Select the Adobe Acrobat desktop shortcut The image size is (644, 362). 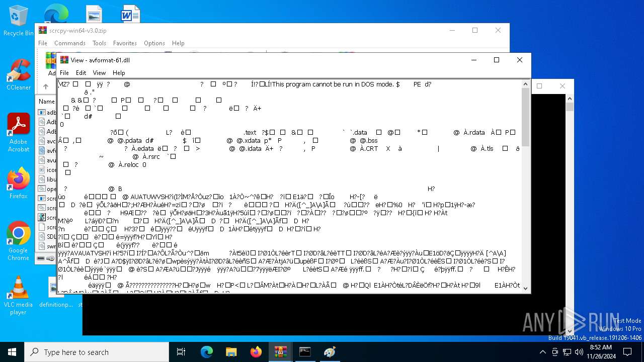19,133
